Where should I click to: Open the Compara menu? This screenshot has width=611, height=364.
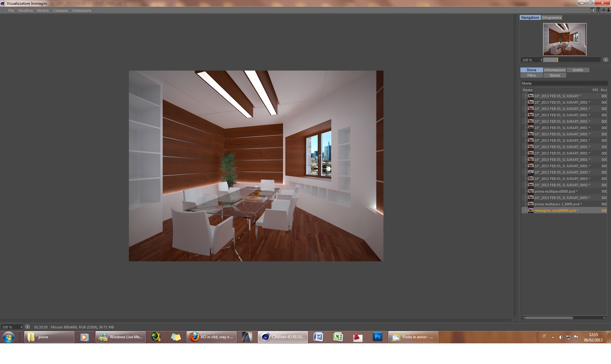coord(60,10)
